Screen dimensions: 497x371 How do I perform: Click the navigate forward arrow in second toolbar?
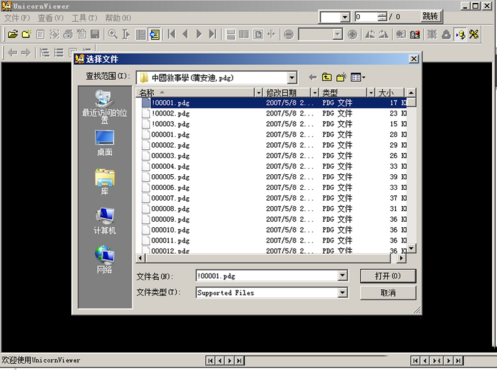click(x=26, y=52)
